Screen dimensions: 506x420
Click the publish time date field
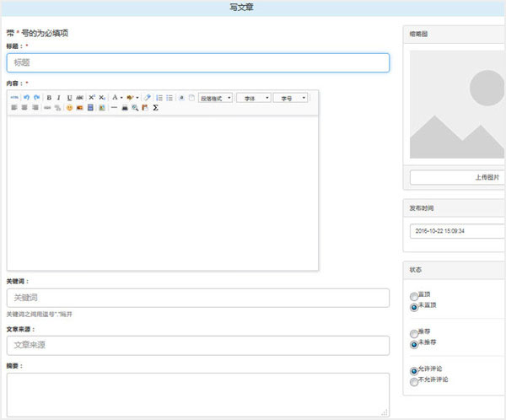[x=458, y=231]
